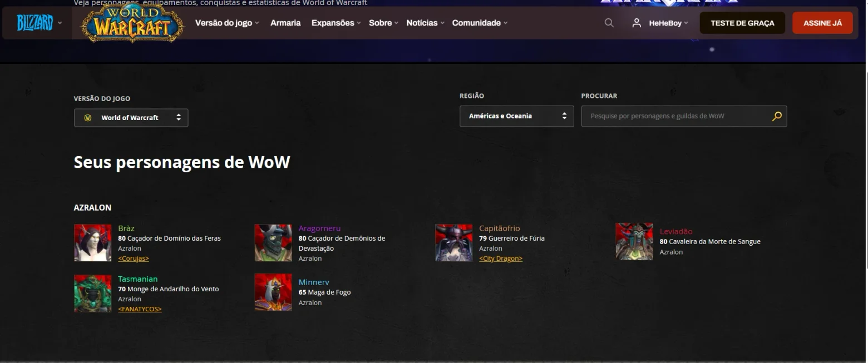
Task: Click ASSINE JÁ button
Action: (x=822, y=23)
